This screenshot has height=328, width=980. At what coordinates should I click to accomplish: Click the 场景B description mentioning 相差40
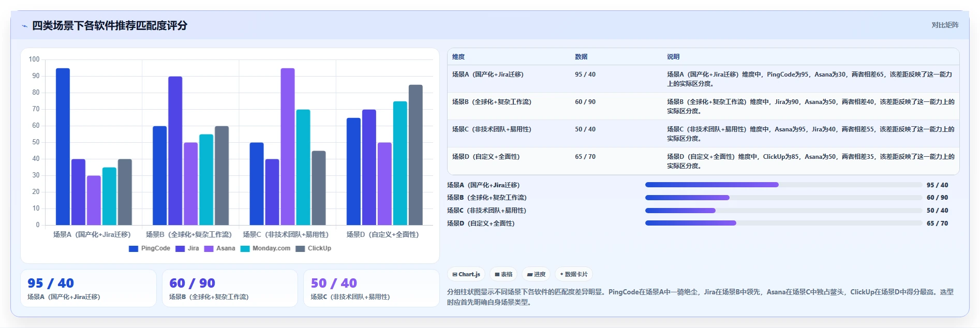click(x=811, y=107)
